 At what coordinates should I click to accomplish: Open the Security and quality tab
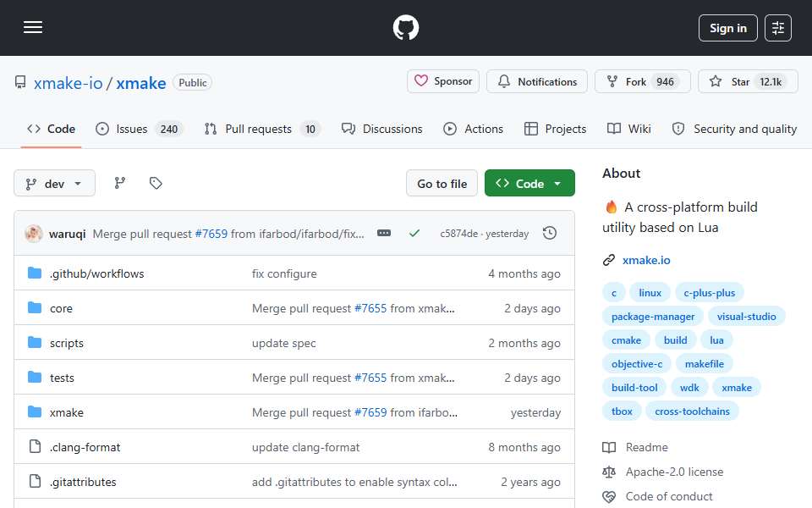(x=734, y=129)
